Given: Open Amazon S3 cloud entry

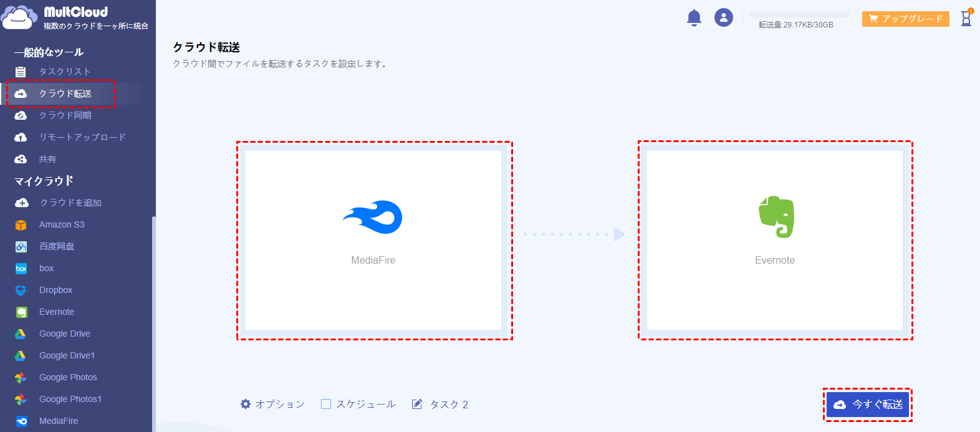Looking at the screenshot, I should click(x=62, y=224).
